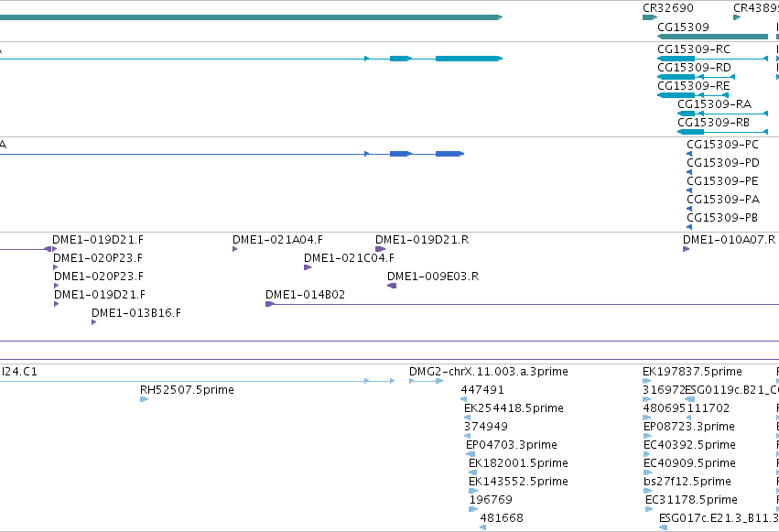Select the CG15309-RC transcript feature
Image resolution: width=779 pixels, height=532 pixels.
coord(712,59)
